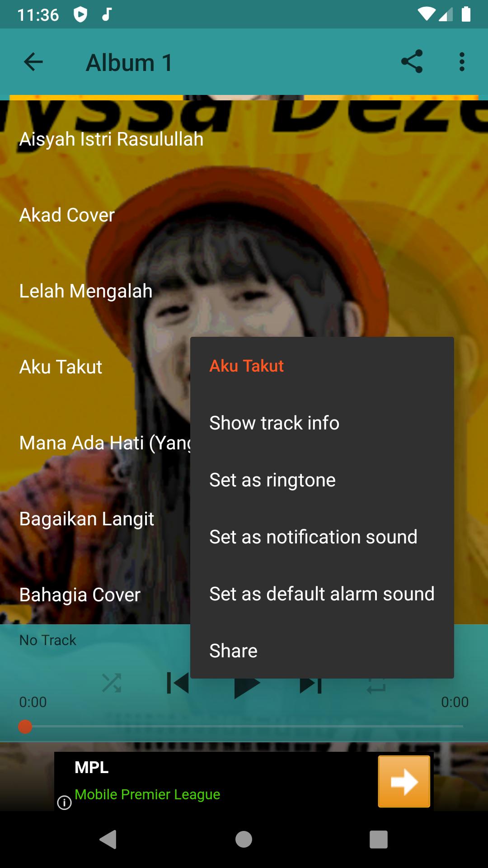Open the three-dot overflow menu
The image size is (488, 868).
(462, 62)
